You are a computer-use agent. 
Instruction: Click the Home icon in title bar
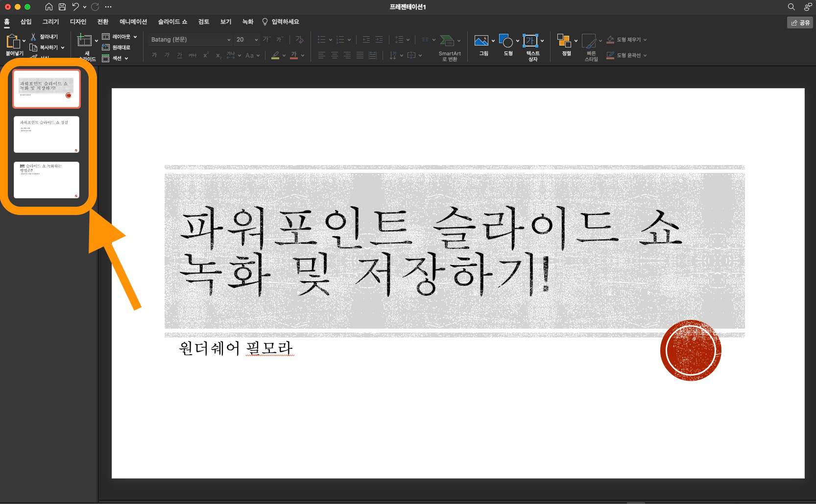(49, 7)
